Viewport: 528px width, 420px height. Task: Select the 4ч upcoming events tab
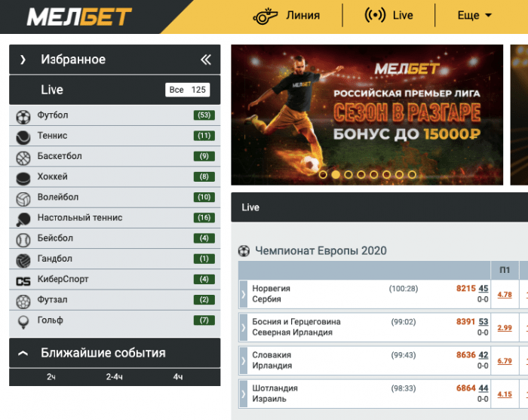coord(178,377)
